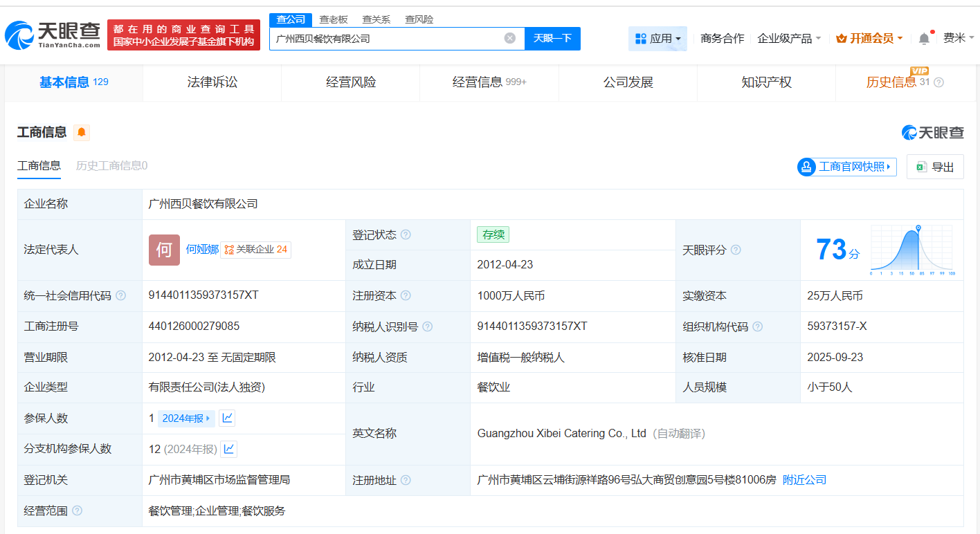Open the 企业级产品 dropdown
The height and width of the screenshot is (534, 980).
point(789,39)
